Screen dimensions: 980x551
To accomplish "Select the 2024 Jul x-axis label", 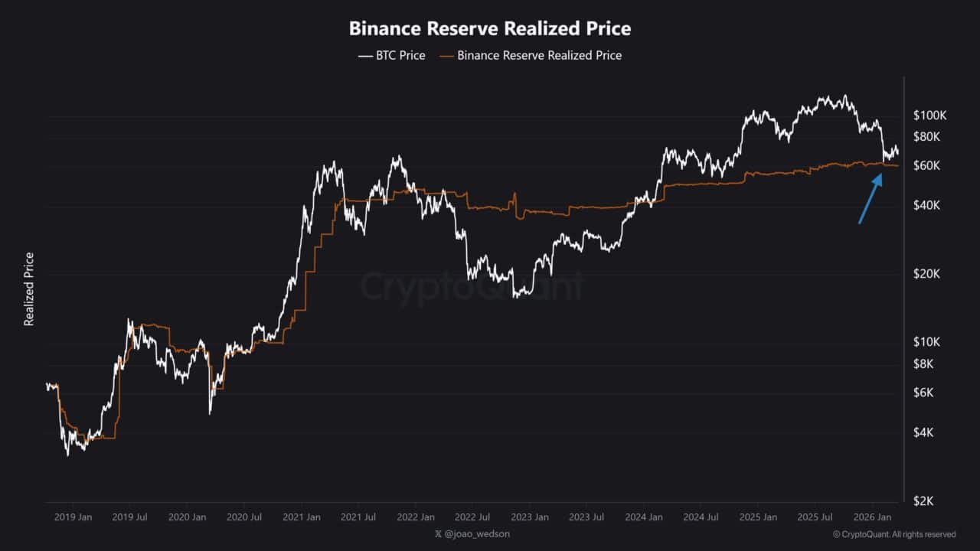I will pyautogui.click(x=701, y=517).
